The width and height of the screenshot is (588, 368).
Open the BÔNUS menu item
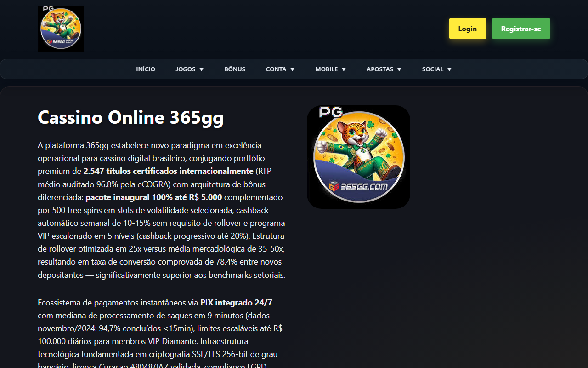pyautogui.click(x=235, y=69)
